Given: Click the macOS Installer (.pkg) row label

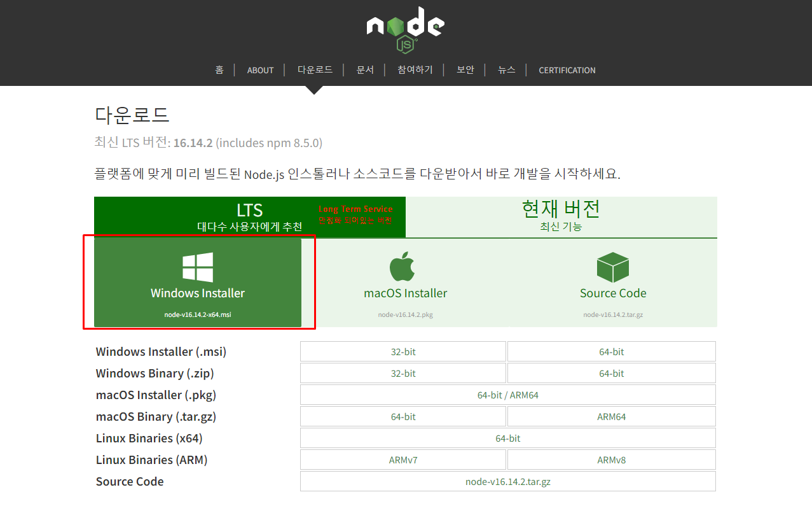Looking at the screenshot, I should (x=156, y=395).
